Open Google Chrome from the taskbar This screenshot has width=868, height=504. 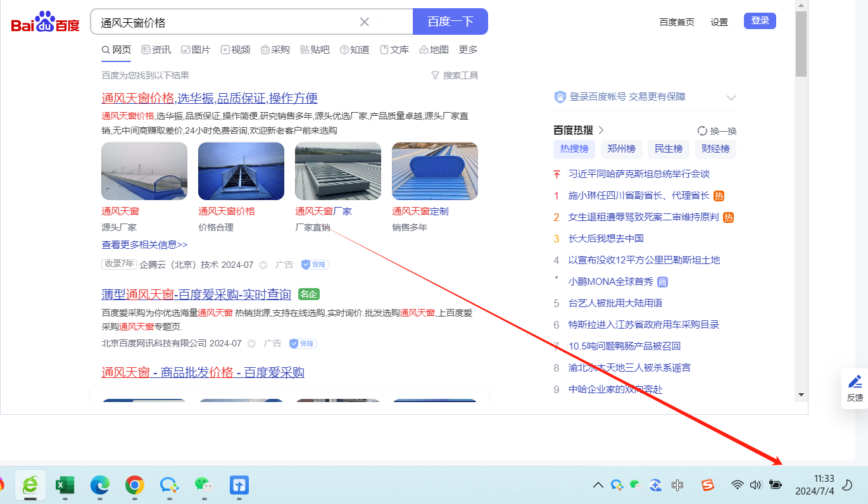134,485
